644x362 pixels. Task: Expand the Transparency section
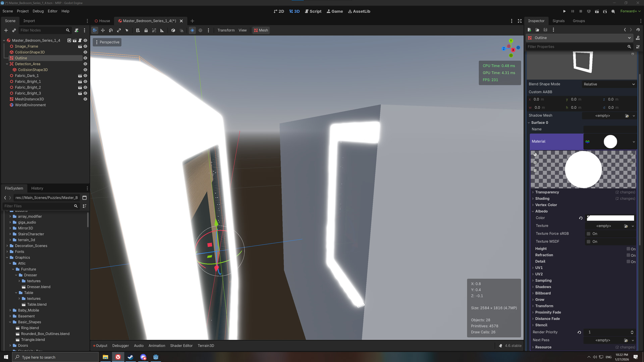tap(547, 192)
